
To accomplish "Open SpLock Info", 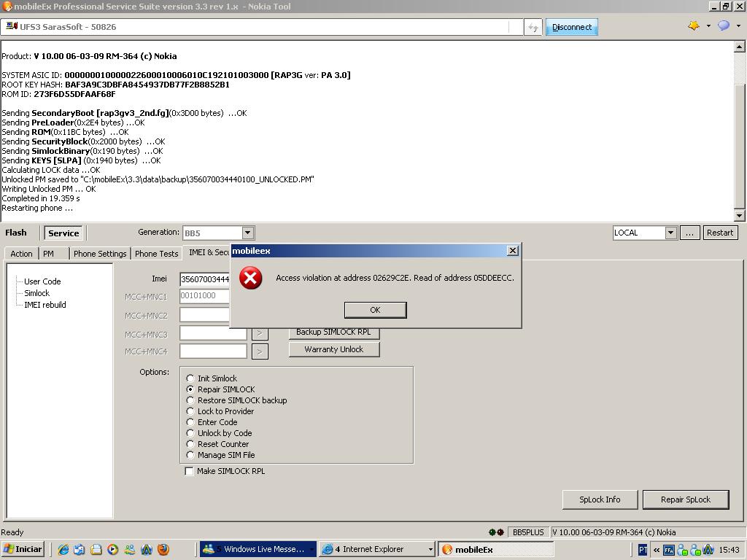I will pyautogui.click(x=600, y=499).
